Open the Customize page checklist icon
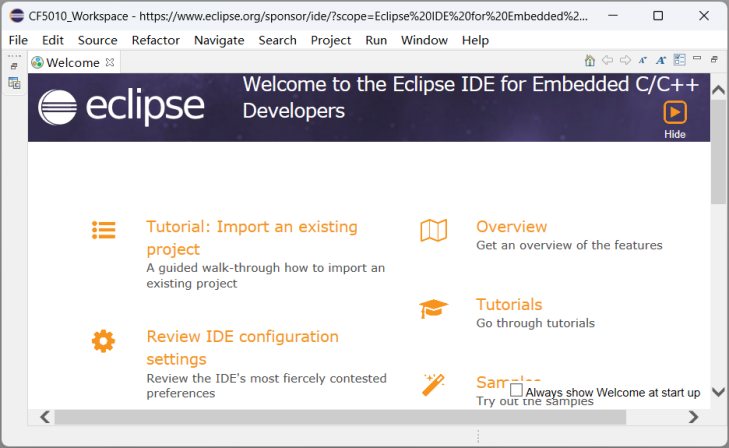 coord(679,60)
